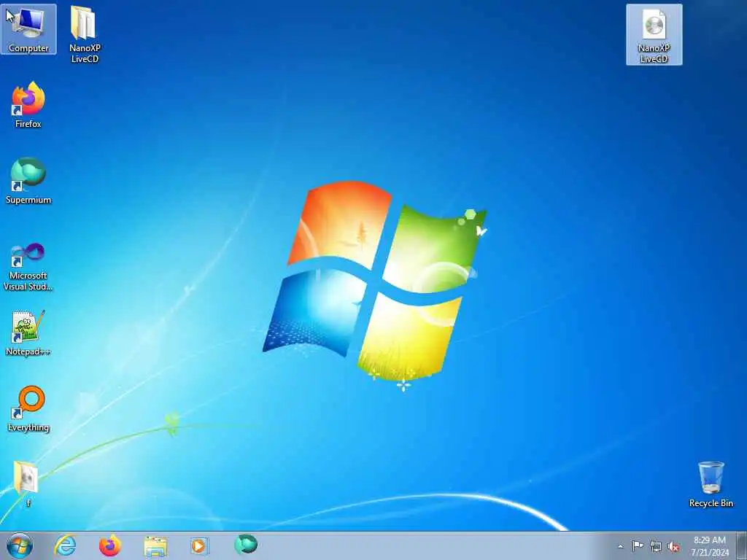Launch Internet Explorer from the taskbar
747x560 pixels.
pos(65,545)
